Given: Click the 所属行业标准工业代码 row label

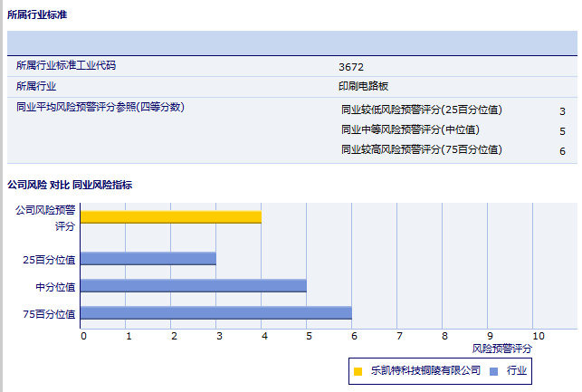Looking at the screenshot, I should pos(66,65).
